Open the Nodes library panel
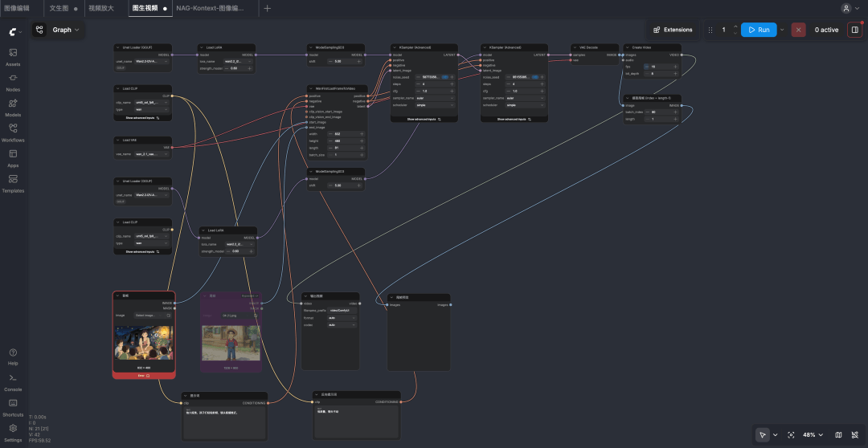 (13, 82)
